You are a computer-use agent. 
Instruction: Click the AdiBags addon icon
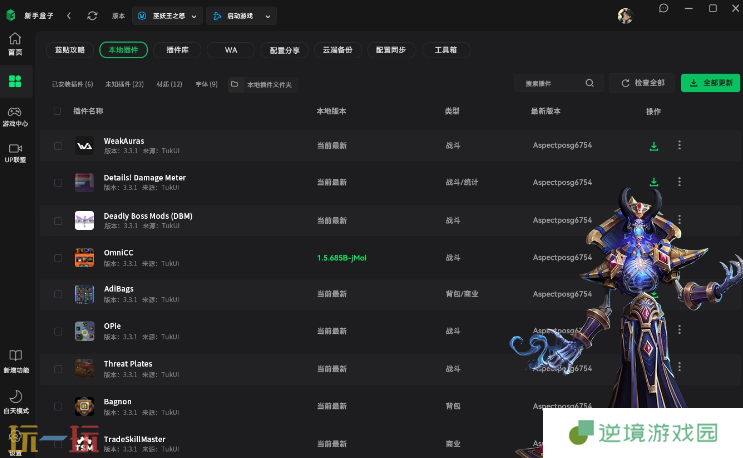coord(84,294)
